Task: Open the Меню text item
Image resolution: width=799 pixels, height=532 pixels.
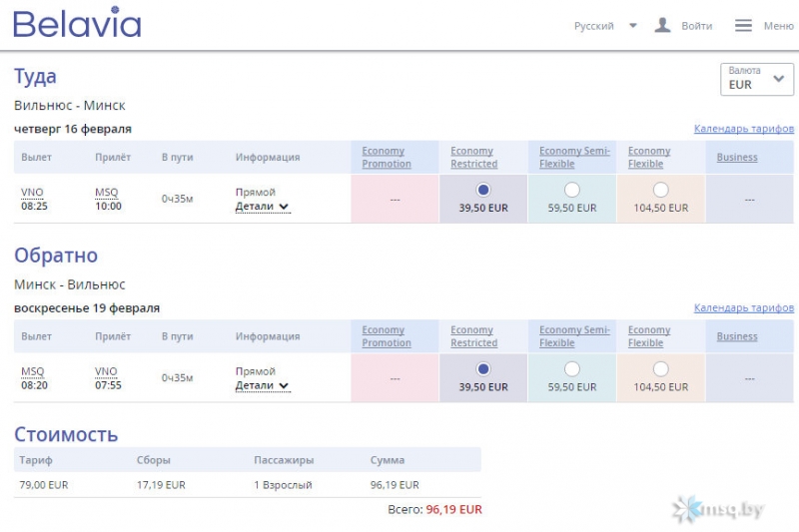Action: (x=779, y=26)
